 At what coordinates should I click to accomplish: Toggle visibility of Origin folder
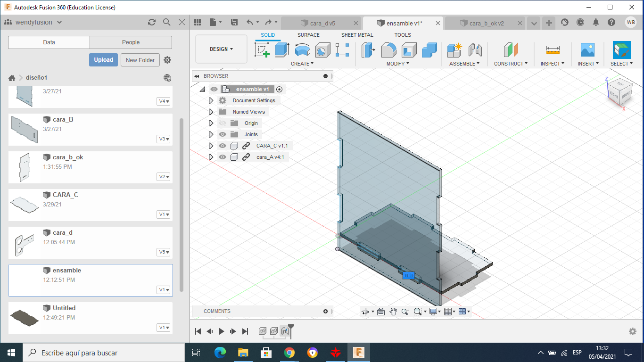point(223,123)
